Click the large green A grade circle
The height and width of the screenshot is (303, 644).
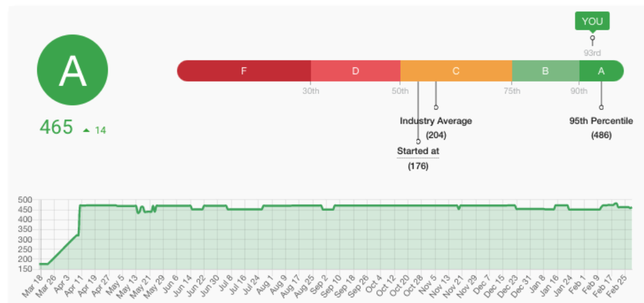(72, 70)
